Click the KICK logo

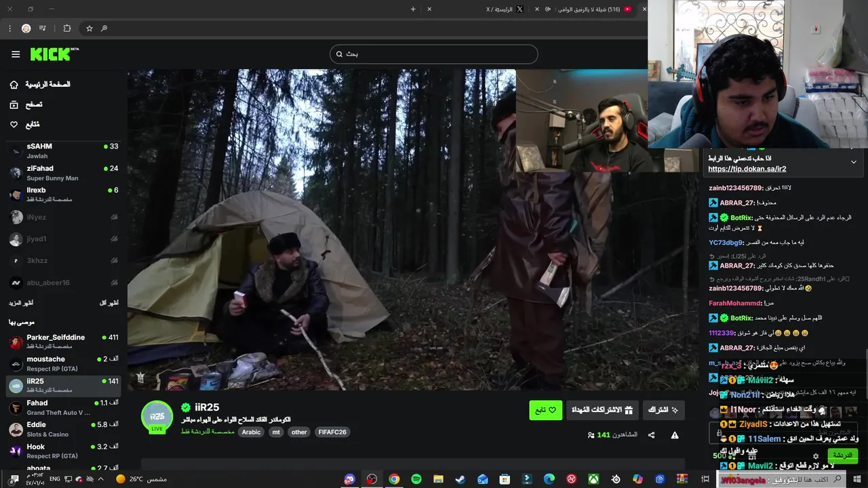(54, 54)
